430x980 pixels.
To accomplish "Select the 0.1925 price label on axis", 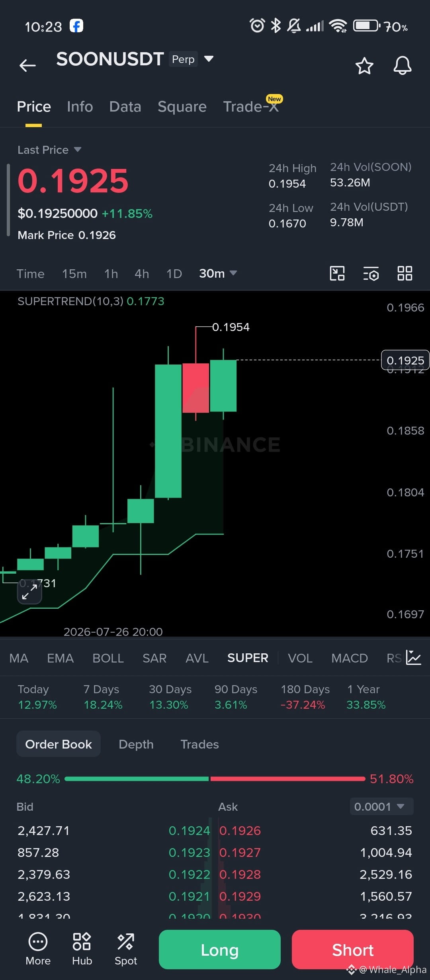I will point(405,360).
